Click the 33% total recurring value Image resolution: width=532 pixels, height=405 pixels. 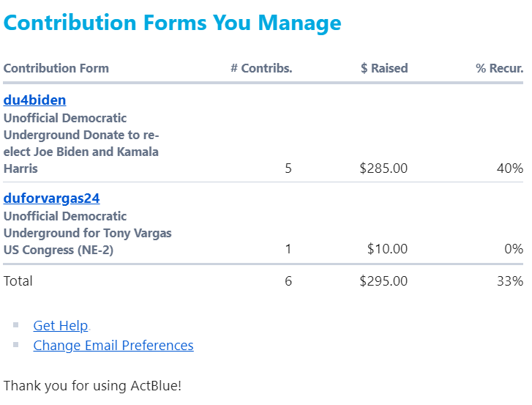509,281
